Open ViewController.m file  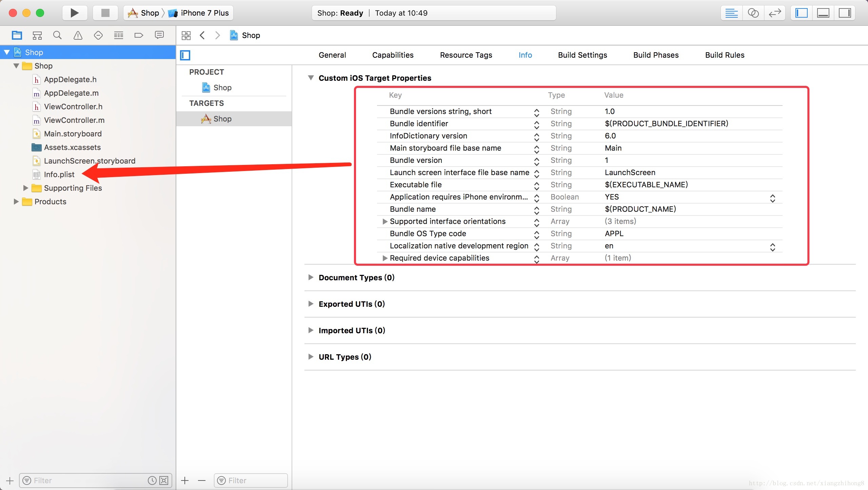[x=74, y=120]
